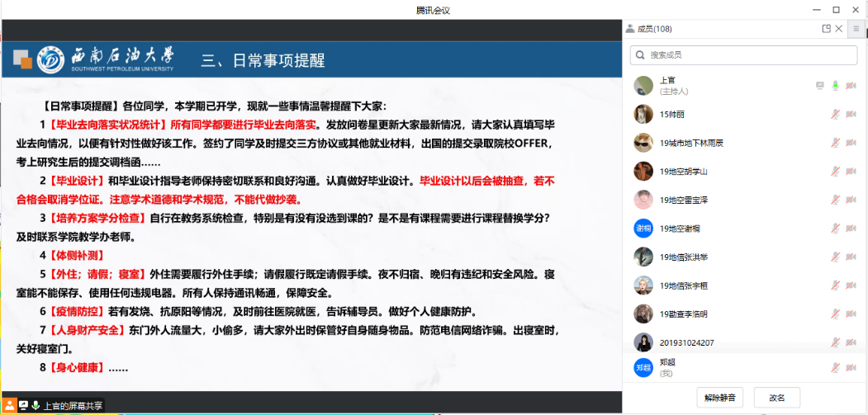Close the 成员 members panel

coord(839,29)
